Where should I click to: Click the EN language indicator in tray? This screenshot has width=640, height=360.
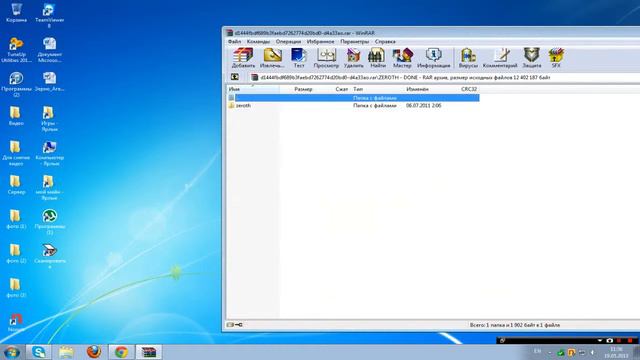(x=538, y=351)
